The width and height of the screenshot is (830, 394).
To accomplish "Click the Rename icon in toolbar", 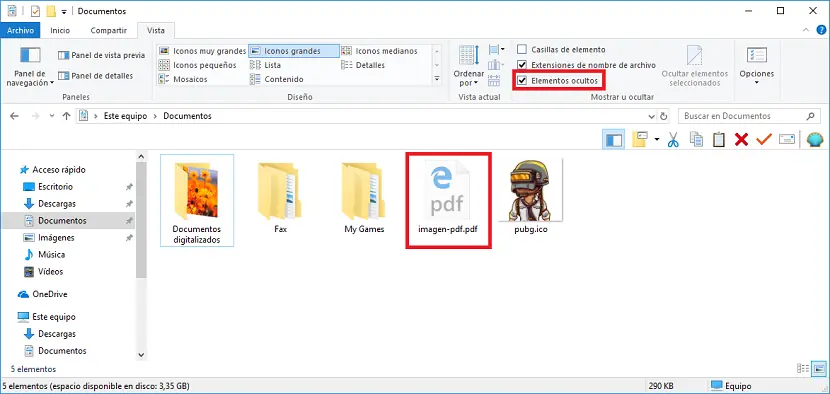I will pos(787,140).
